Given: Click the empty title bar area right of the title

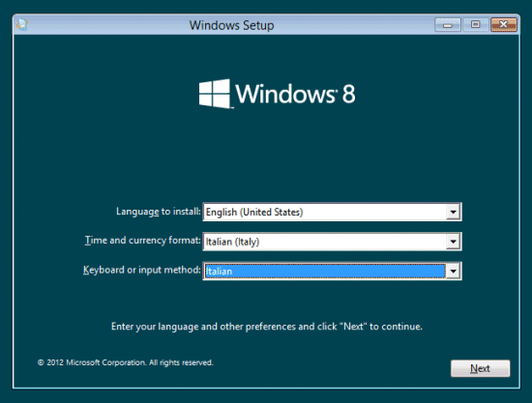Looking at the screenshot, I should (x=353, y=25).
